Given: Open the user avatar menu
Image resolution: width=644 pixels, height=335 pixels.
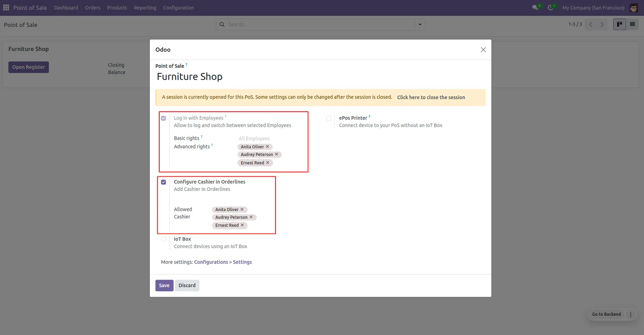Looking at the screenshot, I should 633,8.
